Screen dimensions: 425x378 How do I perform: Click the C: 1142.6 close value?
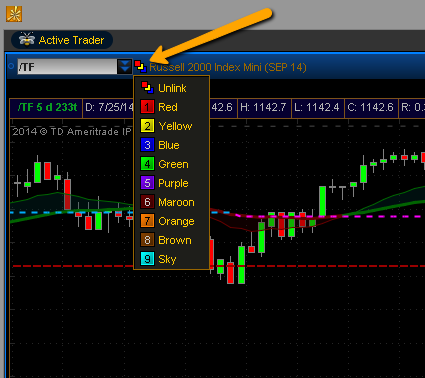tap(370, 107)
